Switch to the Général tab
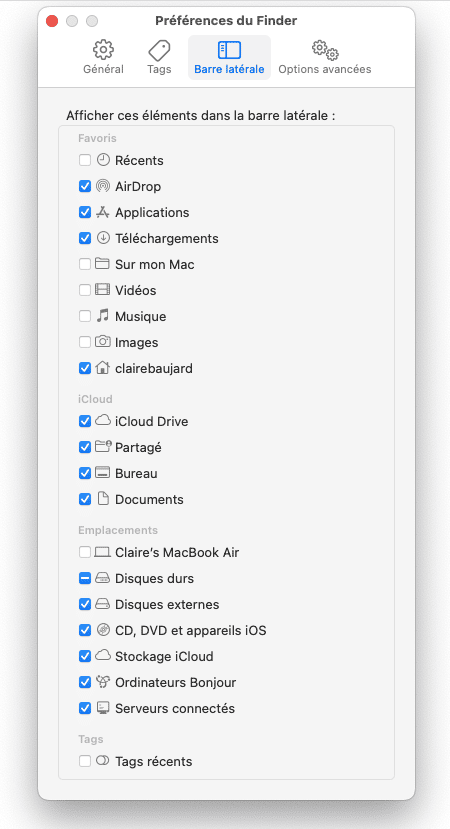The image size is (450, 829). (x=103, y=58)
